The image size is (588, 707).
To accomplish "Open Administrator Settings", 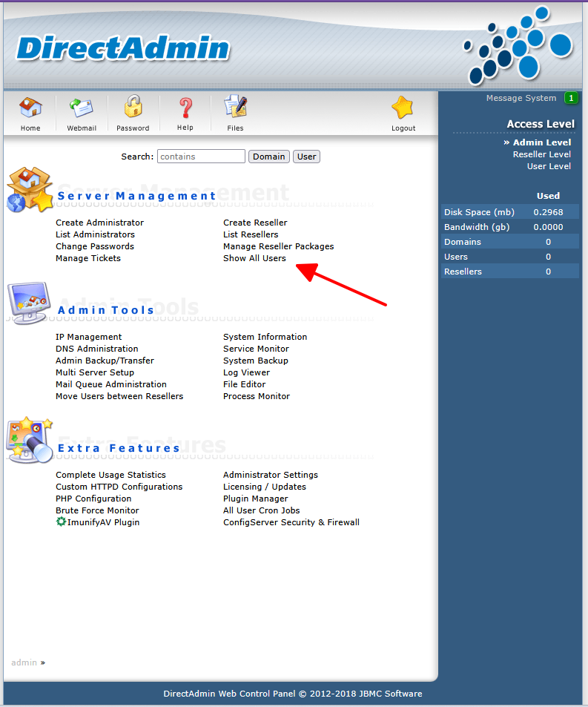I will (x=271, y=475).
